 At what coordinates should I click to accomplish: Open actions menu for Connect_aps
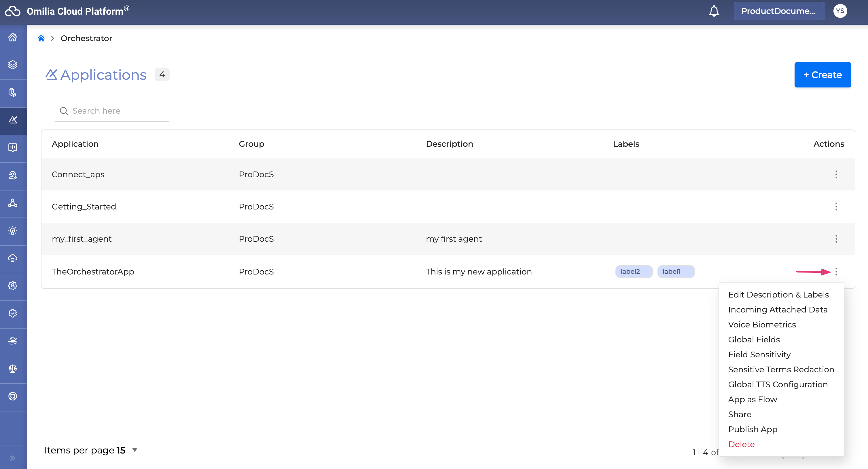(836, 174)
